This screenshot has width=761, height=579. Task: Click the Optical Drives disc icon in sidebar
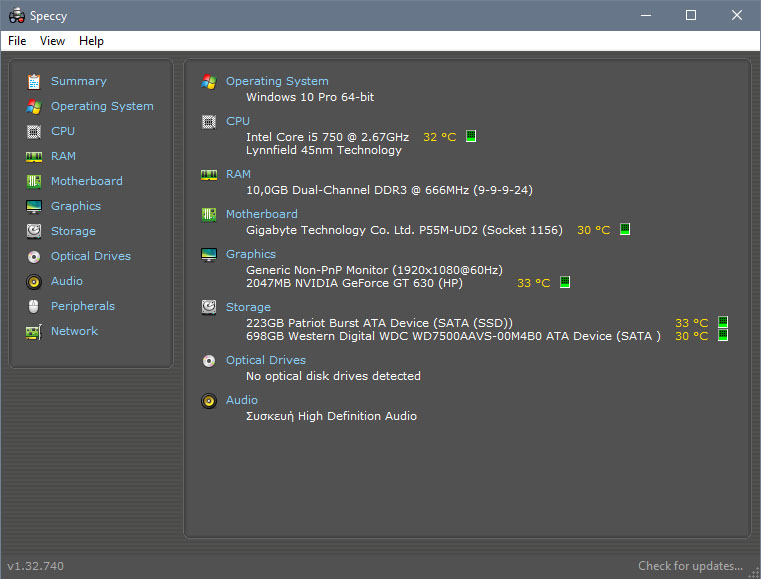pyautogui.click(x=33, y=256)
